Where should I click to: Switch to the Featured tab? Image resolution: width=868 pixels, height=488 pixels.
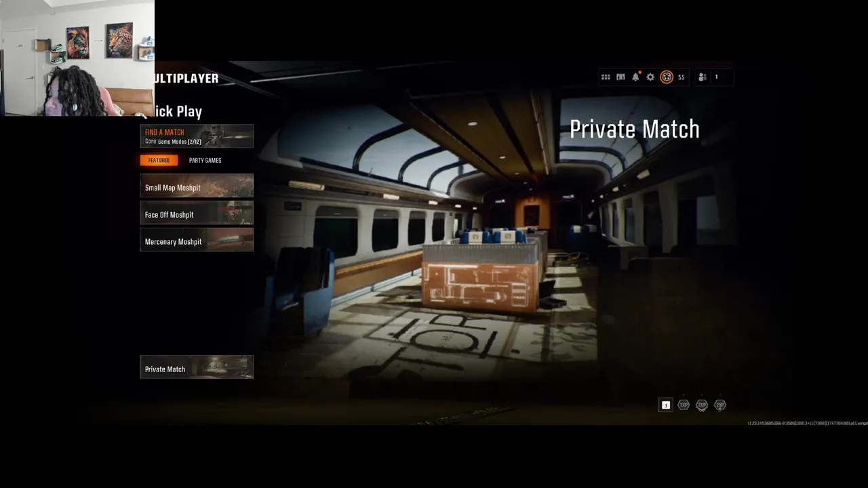(159, 161)
